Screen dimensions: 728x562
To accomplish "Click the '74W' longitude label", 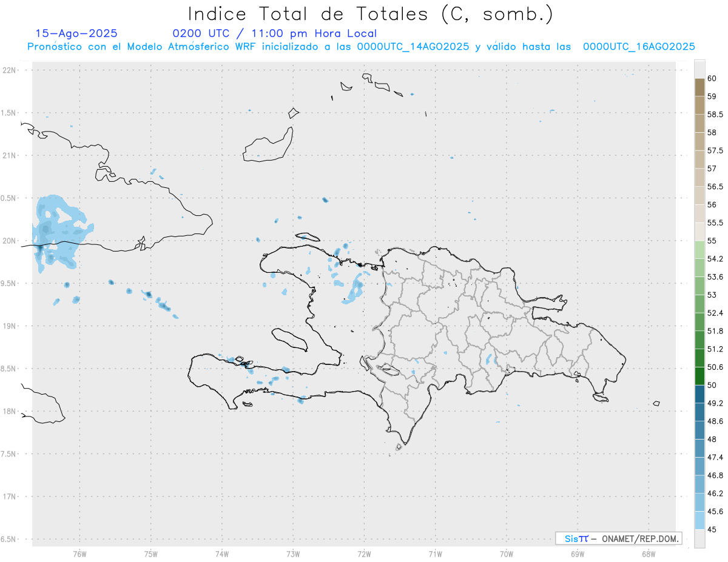I will (x=222, y=554).
